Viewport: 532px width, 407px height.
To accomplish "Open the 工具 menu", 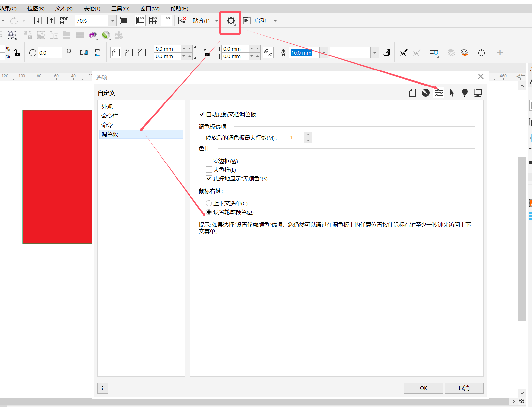I will 120,8.
